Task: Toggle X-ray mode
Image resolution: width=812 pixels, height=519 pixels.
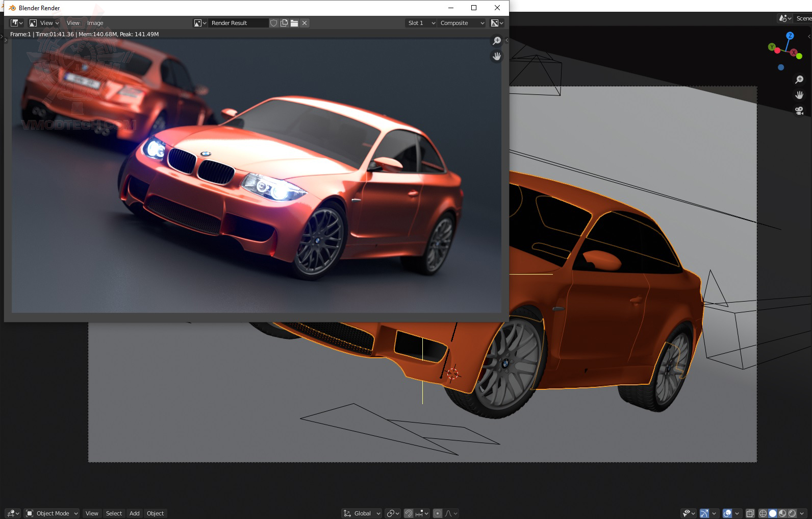Action: tap(750, 513)
